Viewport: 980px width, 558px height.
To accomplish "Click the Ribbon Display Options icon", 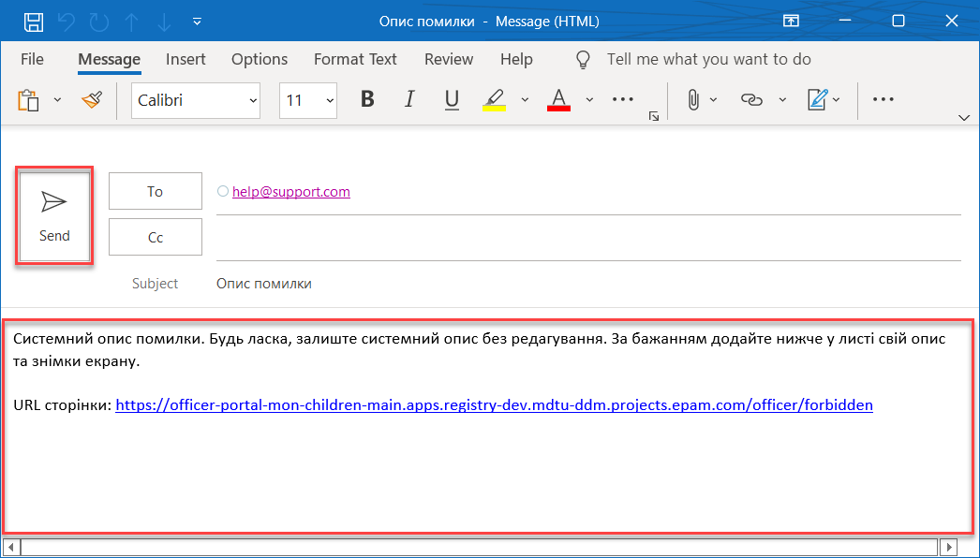I will tap(791, 22).
